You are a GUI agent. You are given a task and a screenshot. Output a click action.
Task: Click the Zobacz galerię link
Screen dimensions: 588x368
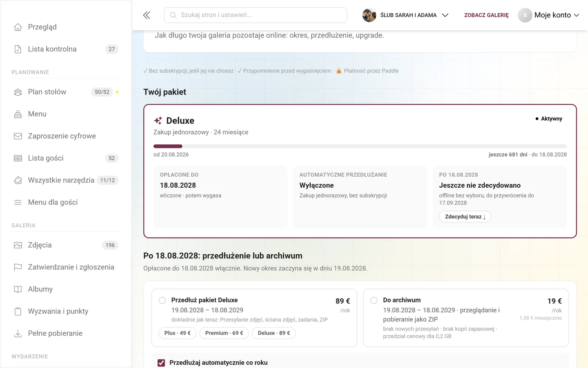coord(486,15)
